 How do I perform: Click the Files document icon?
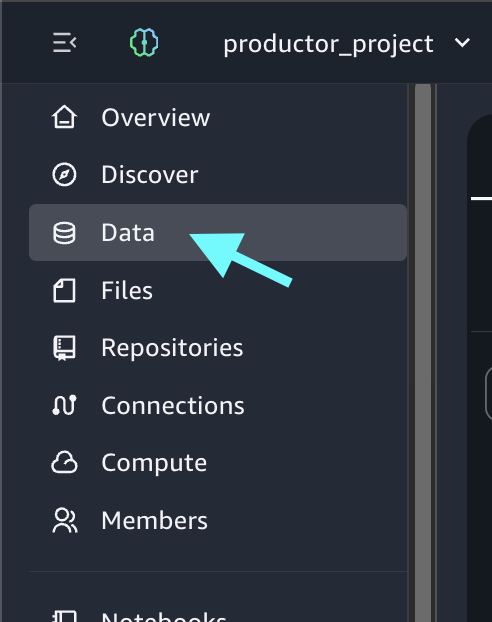click(x=64, y=290)
